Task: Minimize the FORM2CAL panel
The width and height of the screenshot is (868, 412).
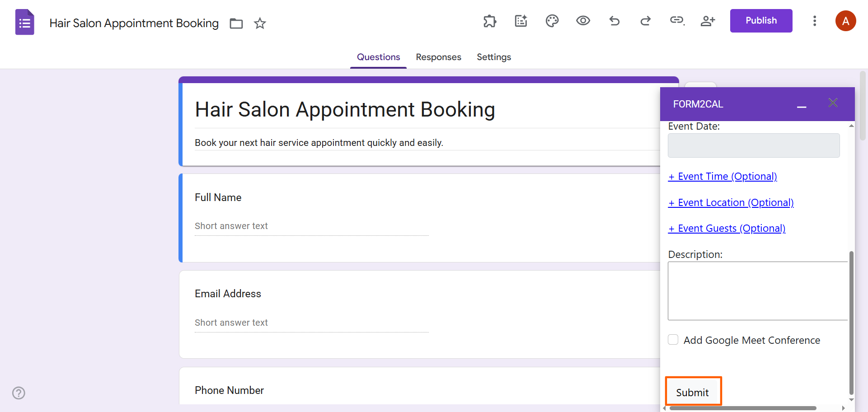Action: (802, 106)
